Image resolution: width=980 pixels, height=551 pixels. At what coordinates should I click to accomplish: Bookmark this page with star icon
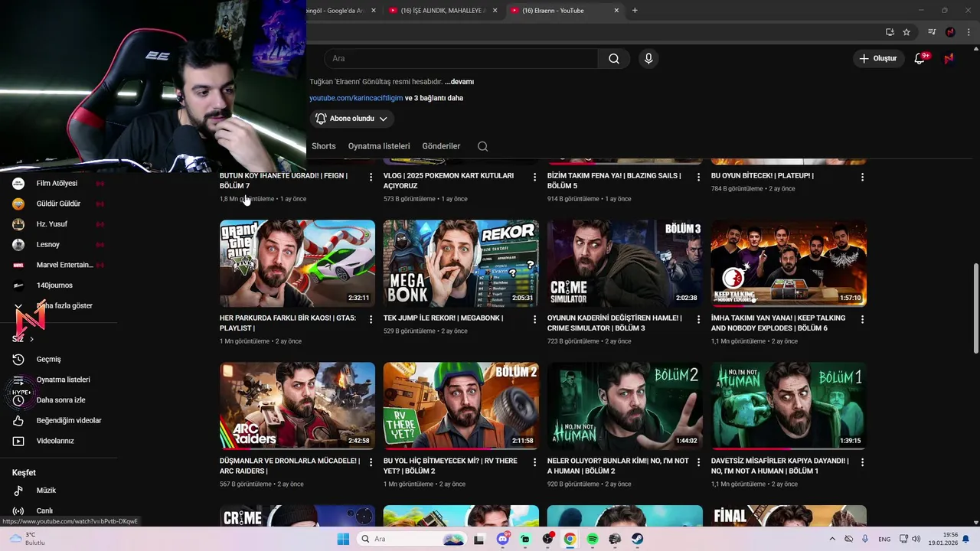click(906, 32)
